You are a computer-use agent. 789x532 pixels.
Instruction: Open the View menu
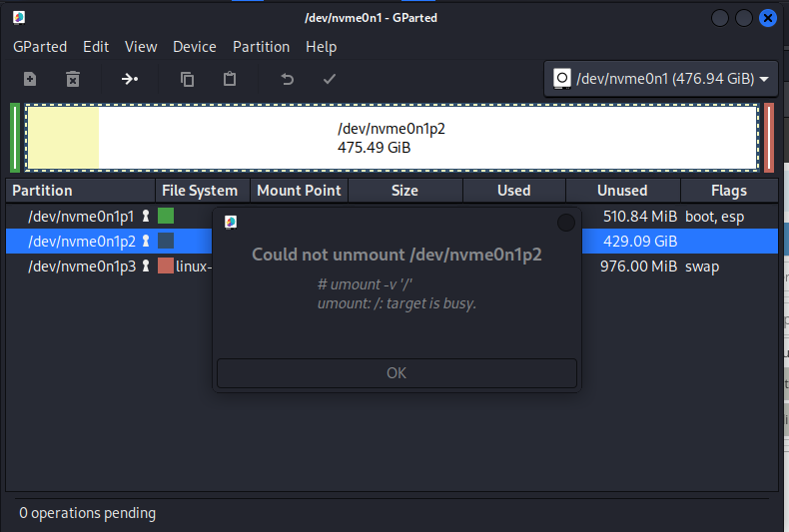click(x=141, y=47)
